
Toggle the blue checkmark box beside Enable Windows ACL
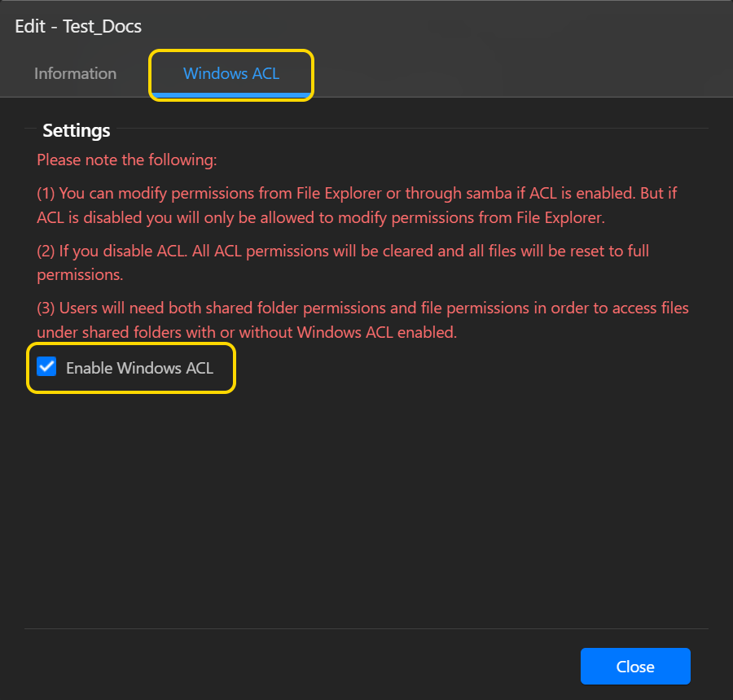(x=46, y=367)
